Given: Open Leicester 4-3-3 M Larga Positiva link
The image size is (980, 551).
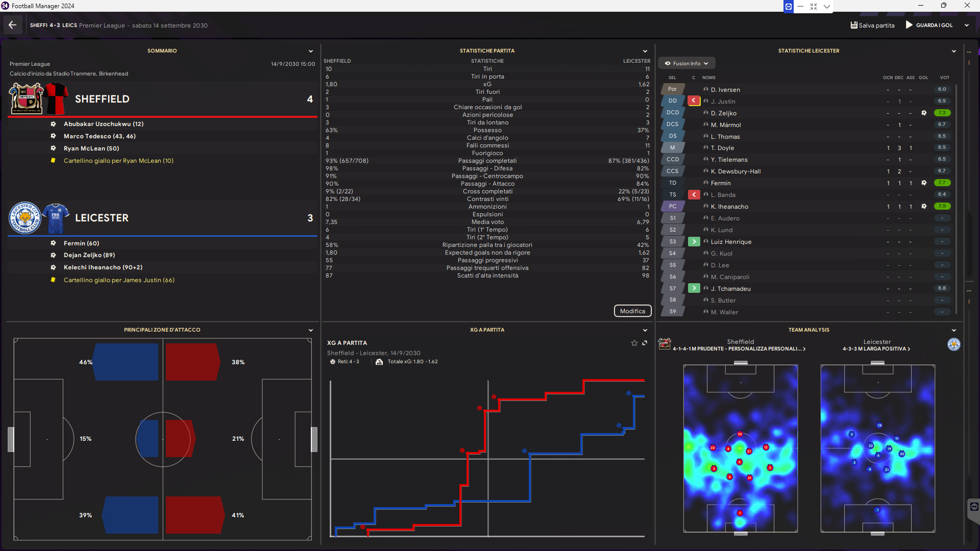Looking at the screenshot, I should point(876,349).
